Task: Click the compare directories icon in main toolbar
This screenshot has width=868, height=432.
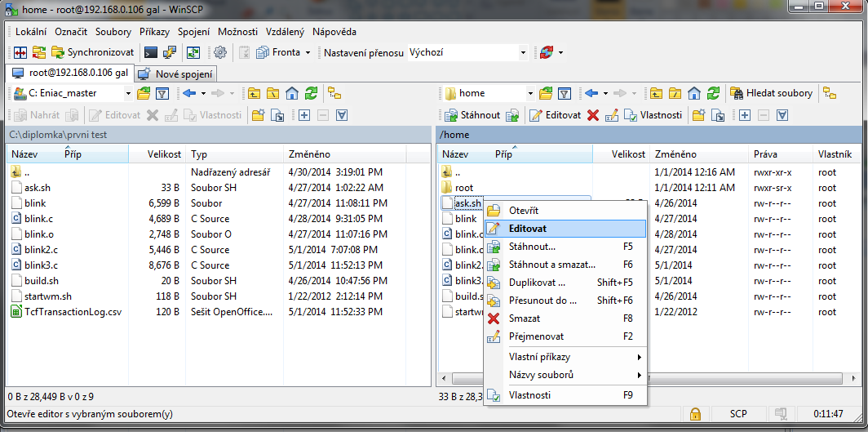Action: pyautogui.click(x=21, y=52)
